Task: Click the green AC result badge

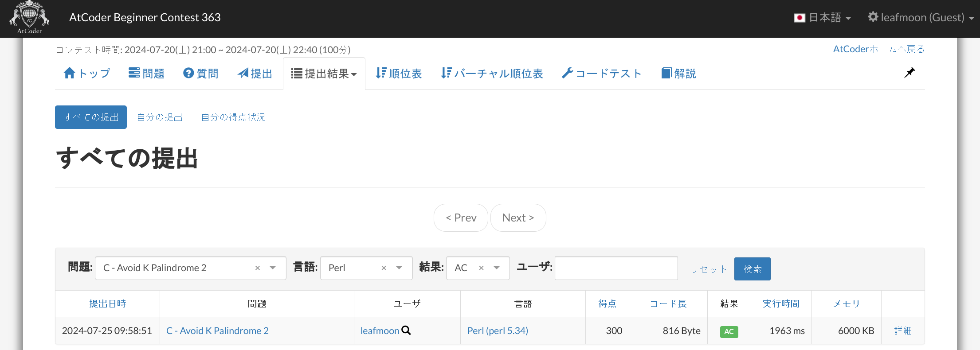Action: click(x=729, y=331)
